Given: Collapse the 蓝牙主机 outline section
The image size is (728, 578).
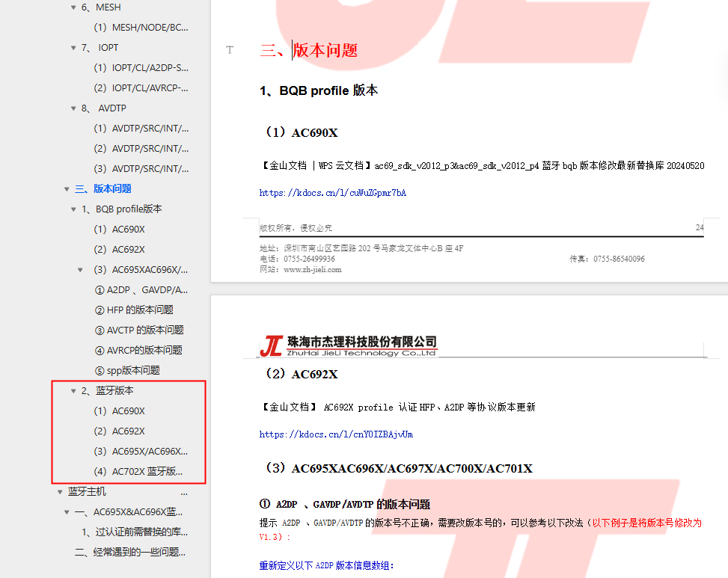Looking at the screenshot, I should [60, 492].
